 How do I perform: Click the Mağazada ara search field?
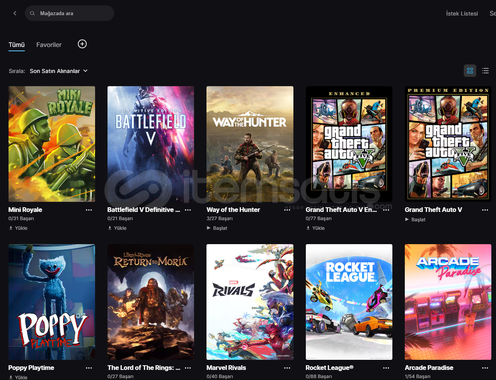coord(69,13)
